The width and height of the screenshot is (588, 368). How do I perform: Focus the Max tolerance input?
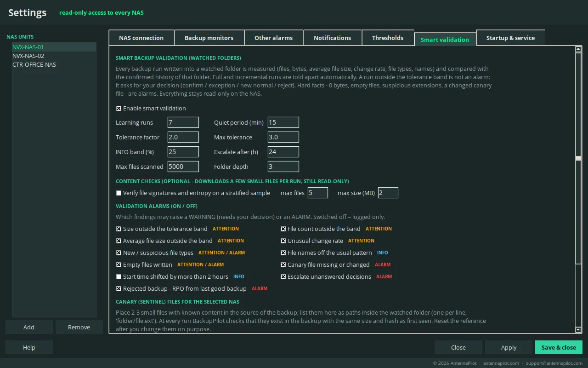point(283,137)
